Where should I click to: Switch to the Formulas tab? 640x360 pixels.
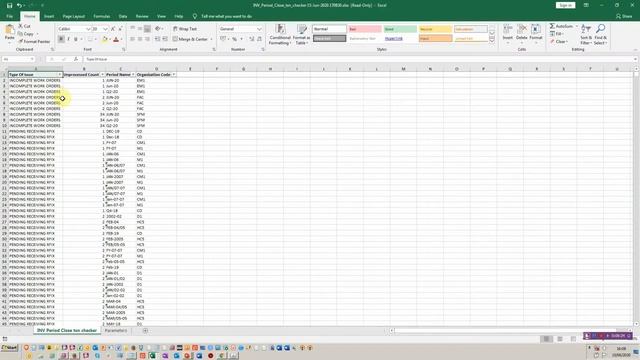pos(102,16)
